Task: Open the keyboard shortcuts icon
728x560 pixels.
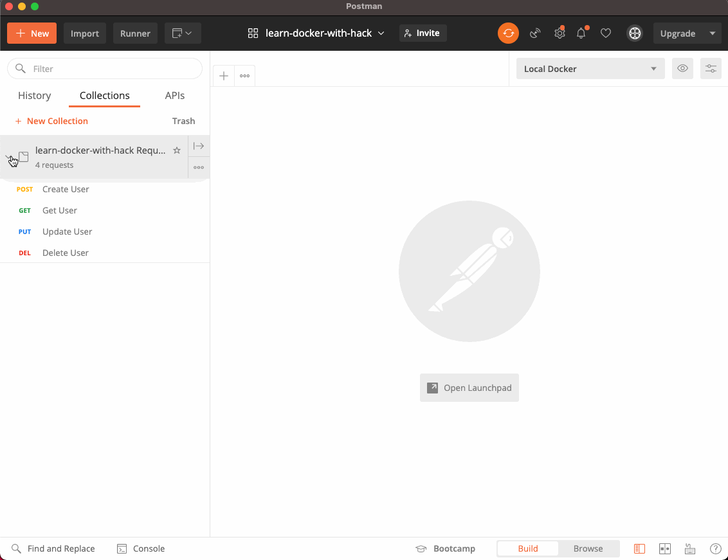Action: point(690,549)
